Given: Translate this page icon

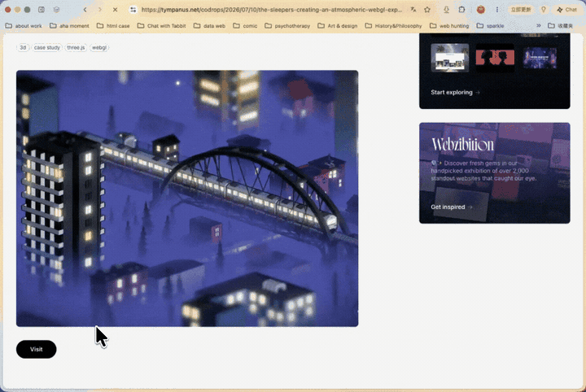Looking at the screenshot, I should (x=413, y=10).
